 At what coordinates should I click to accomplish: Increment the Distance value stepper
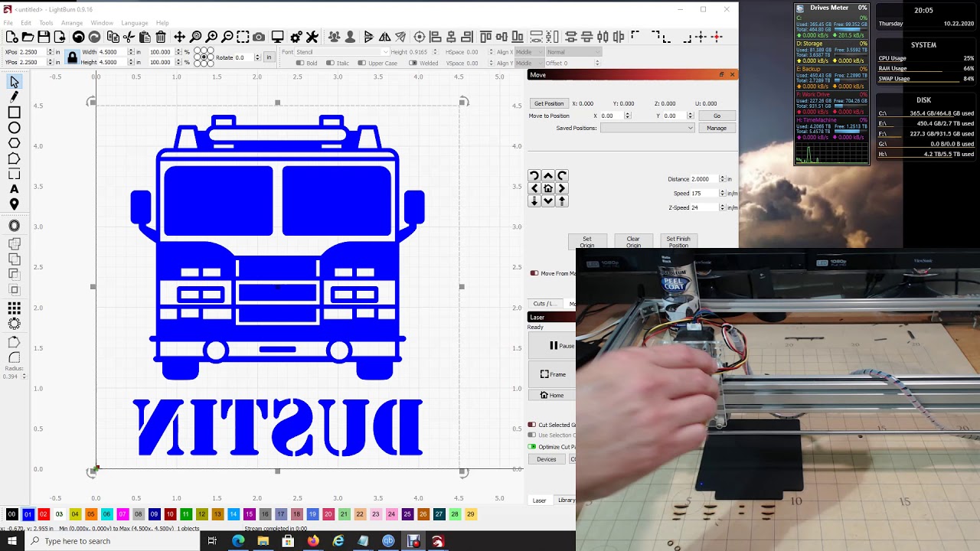[x=722, y=177]
